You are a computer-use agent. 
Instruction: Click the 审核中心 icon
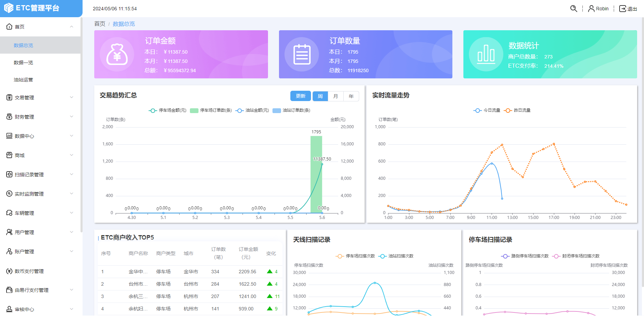[9, 309]
